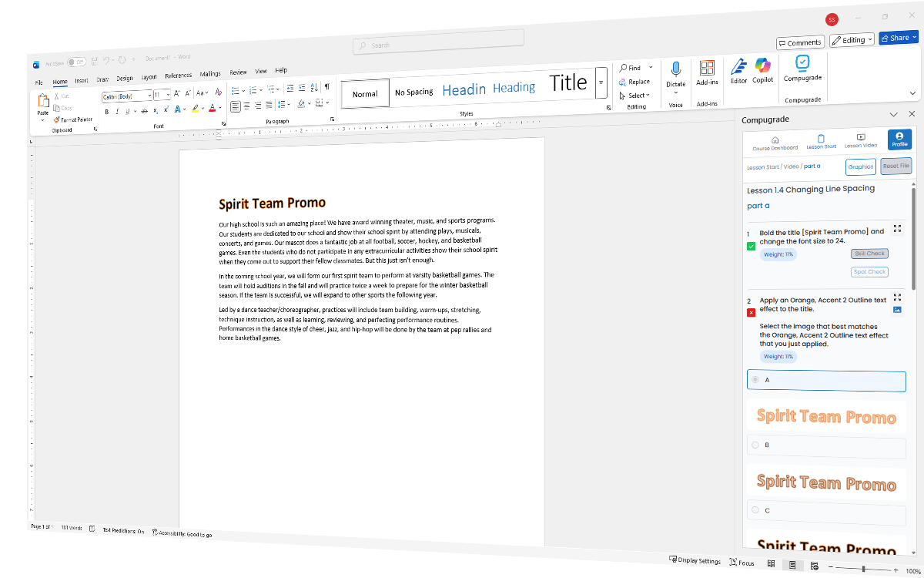Screen dimensions: 924x578
Task: Open the Lesson Video tab in Compugrade
Action: tap(860, 142)
